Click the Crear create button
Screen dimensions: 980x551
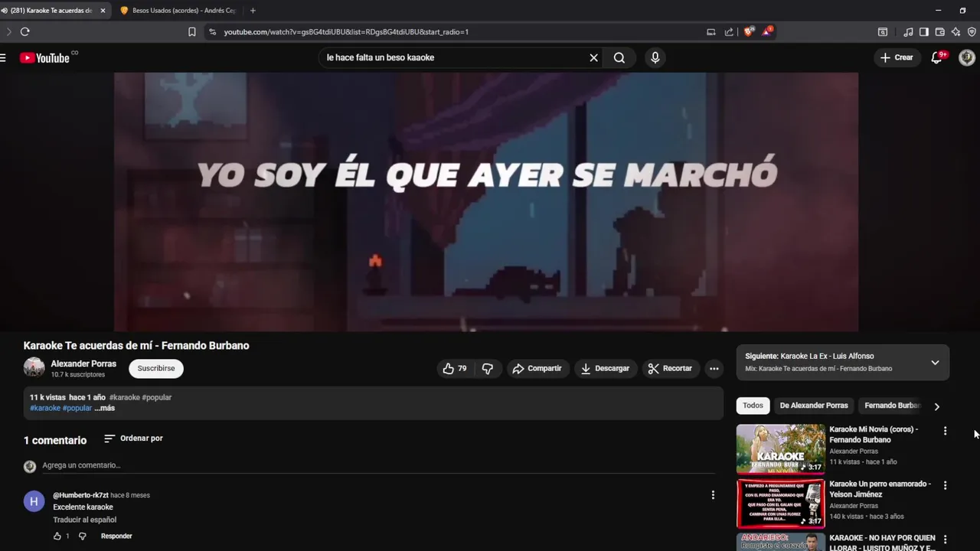click(x=897, y=57)
